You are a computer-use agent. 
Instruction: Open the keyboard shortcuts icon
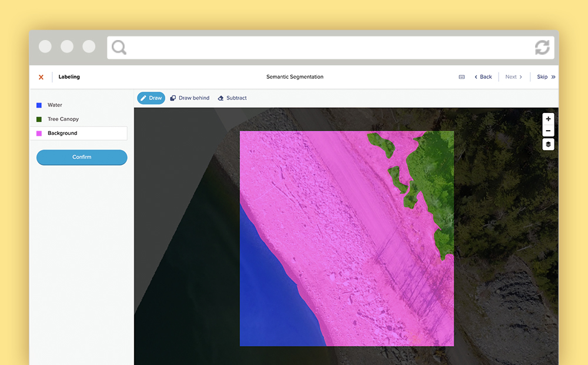tap(462, 77)
